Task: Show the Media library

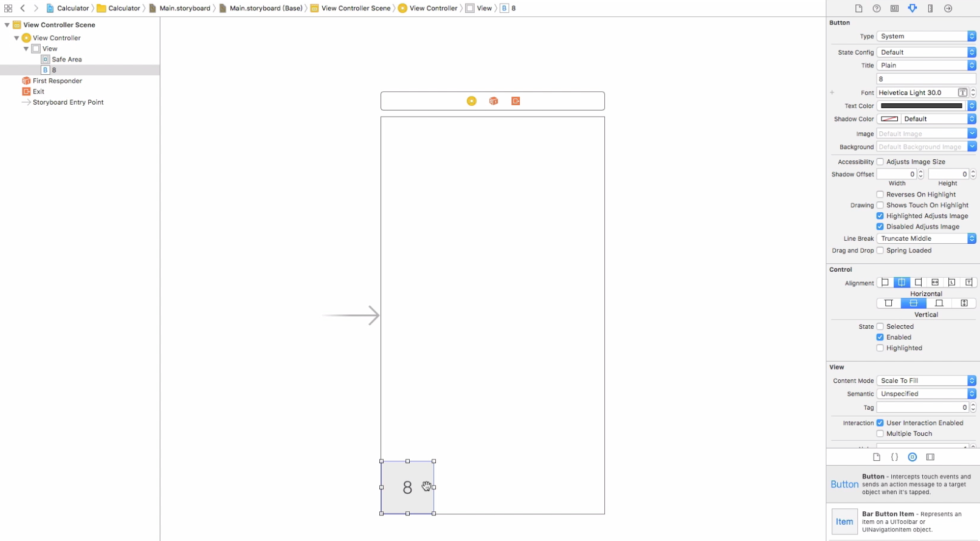Action: click(930, 457)
